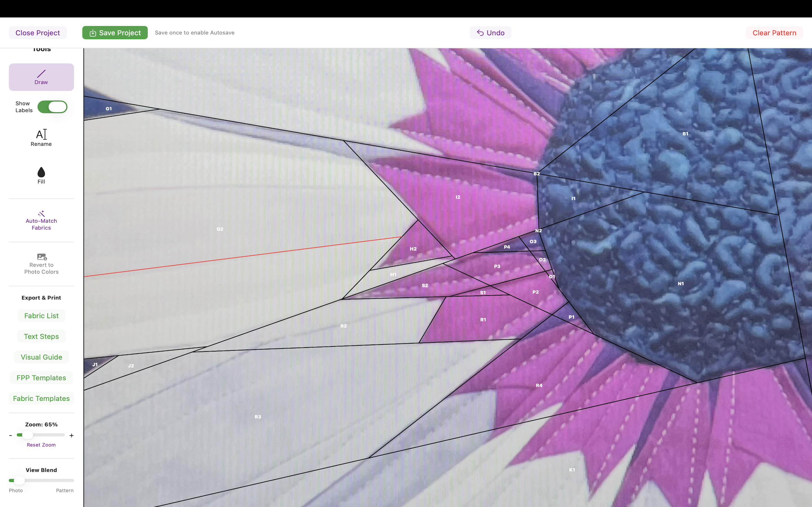Open the Fabric List export
This screenshot has width=812, height=507.
(x=41, y=315)
